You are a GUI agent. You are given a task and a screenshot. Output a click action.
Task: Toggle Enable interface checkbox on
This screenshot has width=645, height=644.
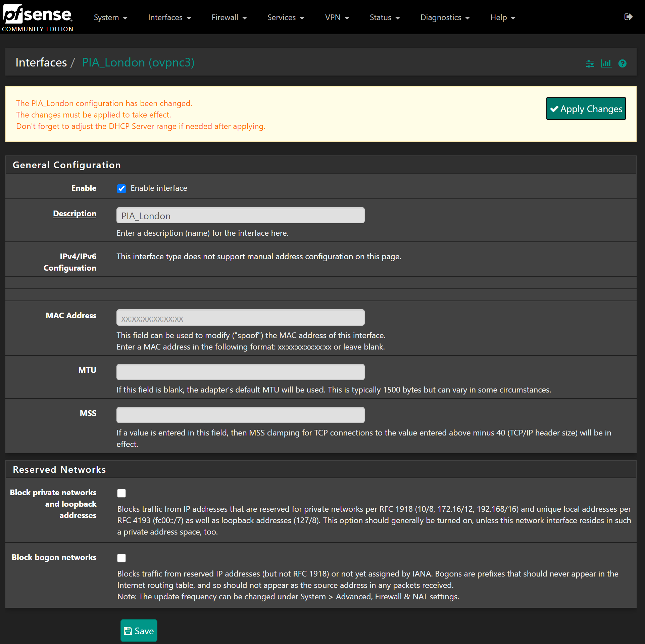click(121, 188)
